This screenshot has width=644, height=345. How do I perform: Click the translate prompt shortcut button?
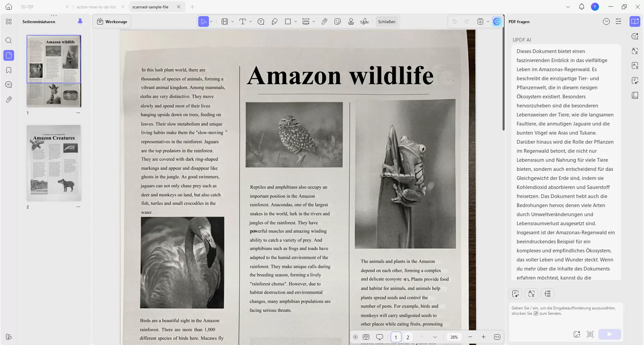coord(531,294)
